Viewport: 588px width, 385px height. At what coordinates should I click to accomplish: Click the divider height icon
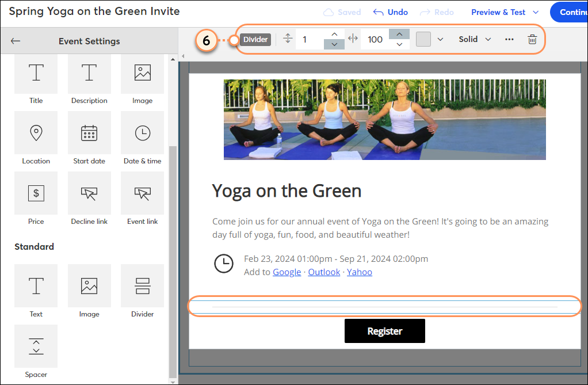(288, 39)
